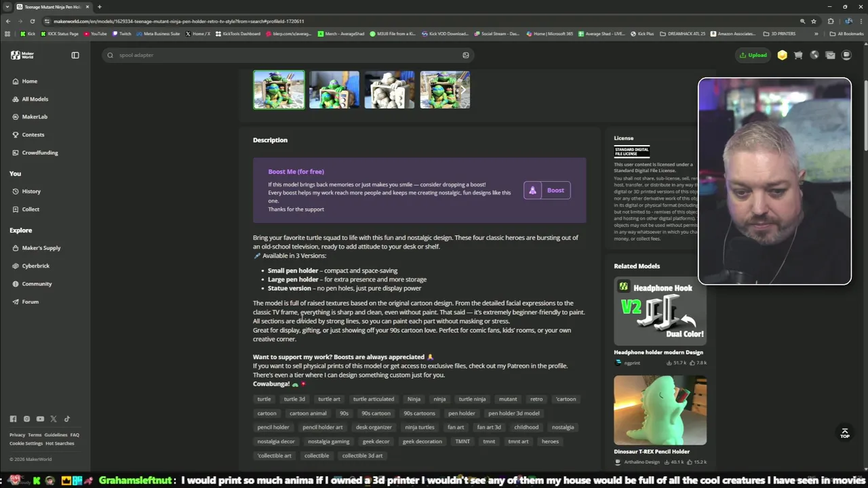This screenshot has height=488, width=868.
Task: Bookmark this page with the star icon
Action: coord(814,21)
